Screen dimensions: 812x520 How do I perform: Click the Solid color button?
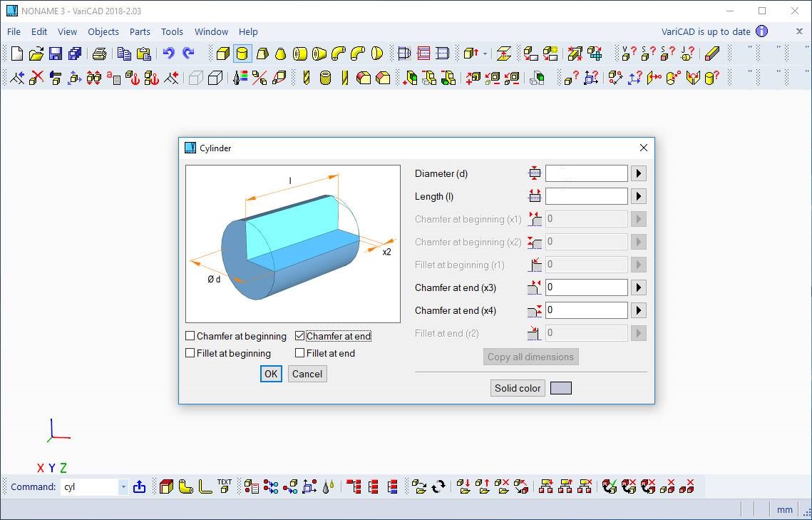click(x=518, y=388)
